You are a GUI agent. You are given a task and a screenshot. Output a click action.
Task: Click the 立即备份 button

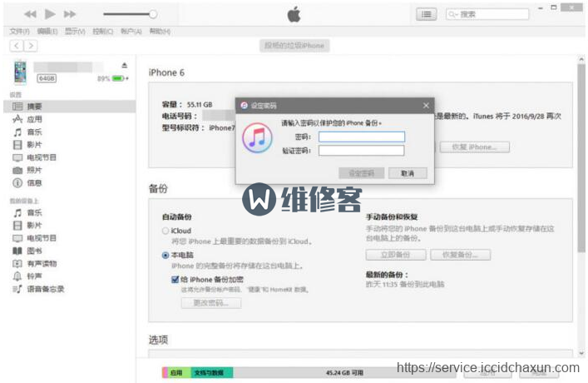pos(396,255)
